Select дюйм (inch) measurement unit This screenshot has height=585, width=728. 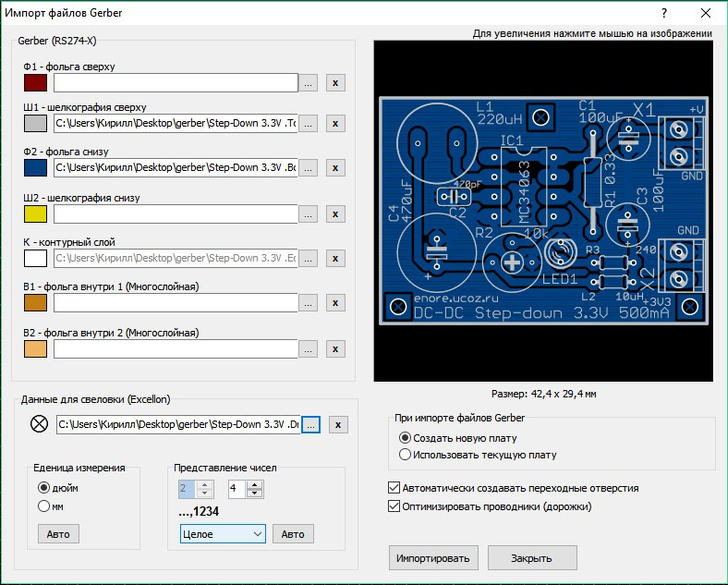click(x=43, y=487)
